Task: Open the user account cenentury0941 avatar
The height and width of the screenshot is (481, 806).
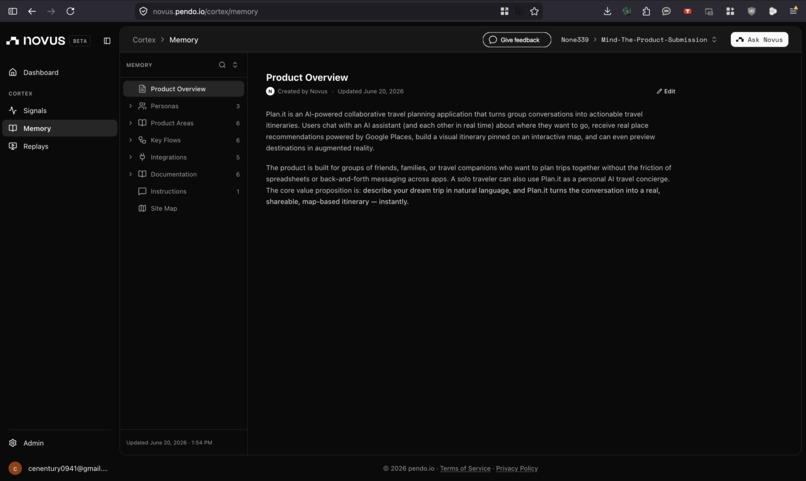Action: 15,468
